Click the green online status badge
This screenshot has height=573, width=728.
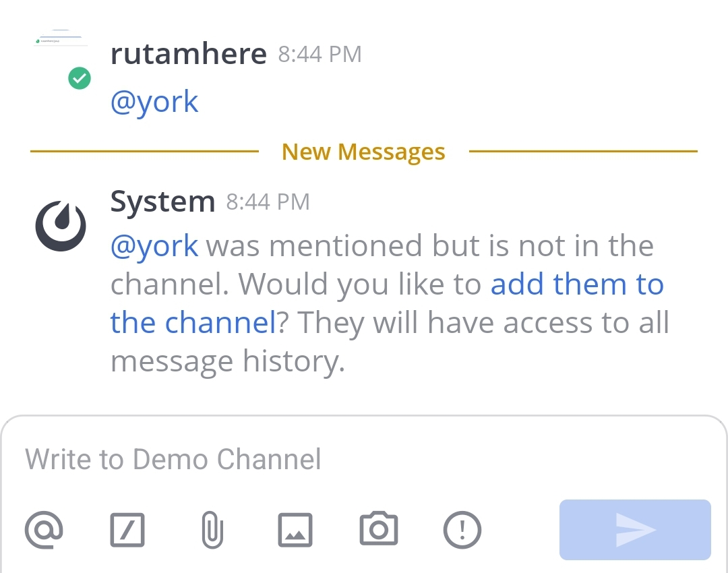[x=79, y=78]
